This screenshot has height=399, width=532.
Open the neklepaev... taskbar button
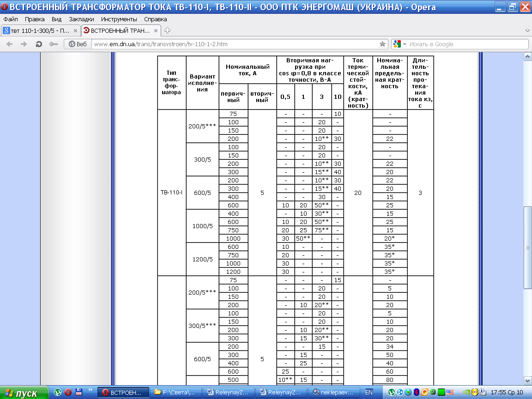tap(334, 393)
